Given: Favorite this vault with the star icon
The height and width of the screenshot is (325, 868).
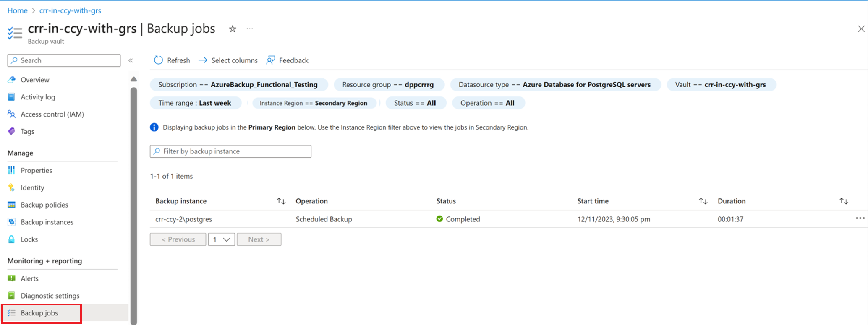Looking at the screenshot, I should (233, 29).
